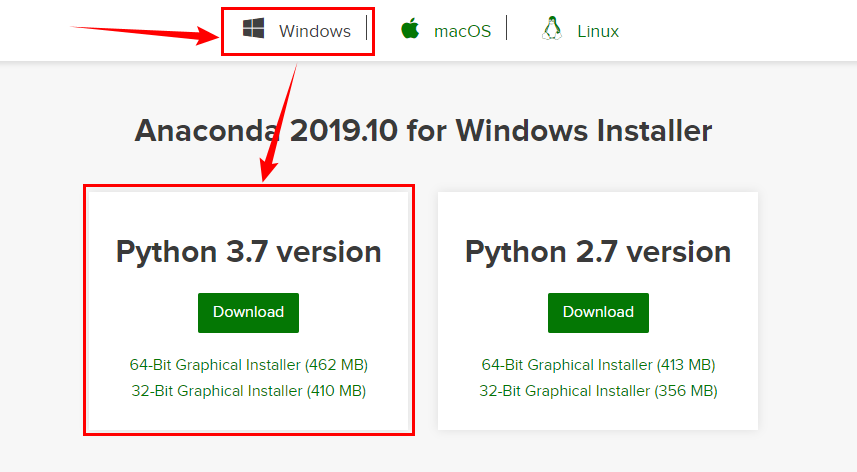The image size is (857, 472).
Task: Open 32-Bit Graphical Installer (410 MB) link
Action: point(249,391)
